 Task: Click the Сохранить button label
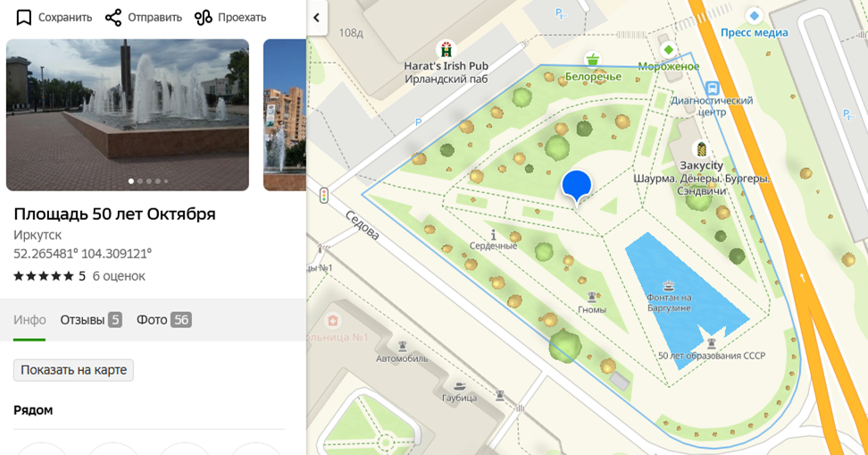point(65,18)
